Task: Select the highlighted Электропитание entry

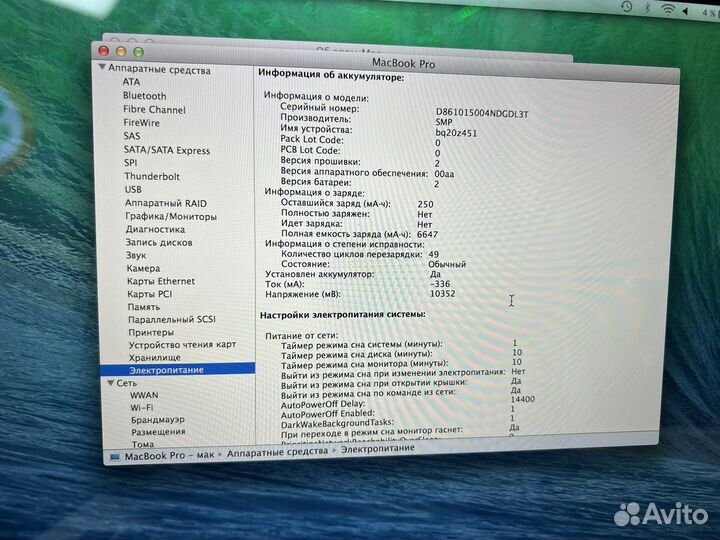Action: coord(177,370)
